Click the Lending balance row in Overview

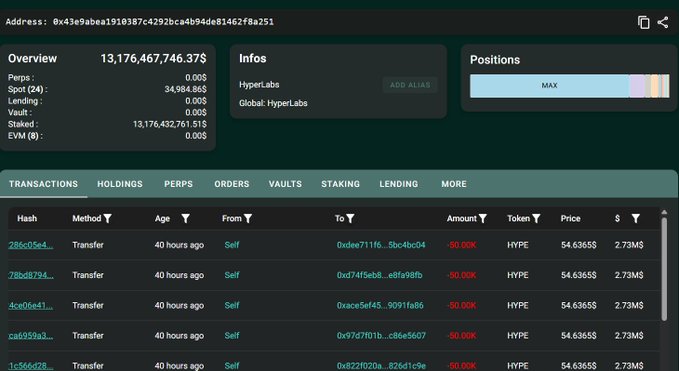107,101
